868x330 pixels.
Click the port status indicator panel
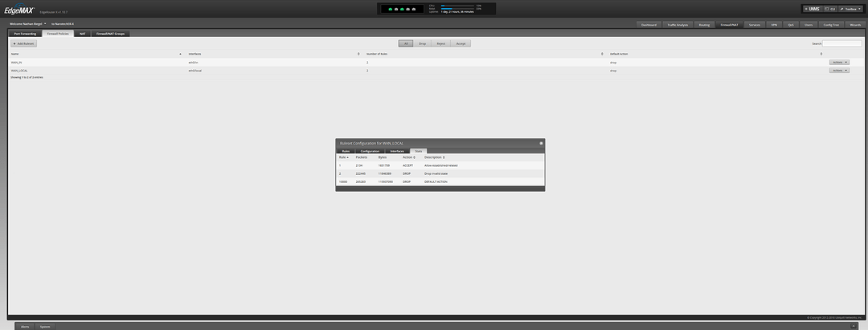pyautogui.click(x=401, y=9)
